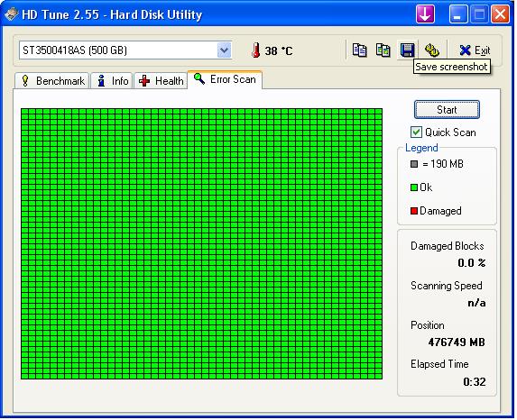
Task: Click the HD Tune app icon in title bar
Action: pyautogui.click(x=11, y=14)
